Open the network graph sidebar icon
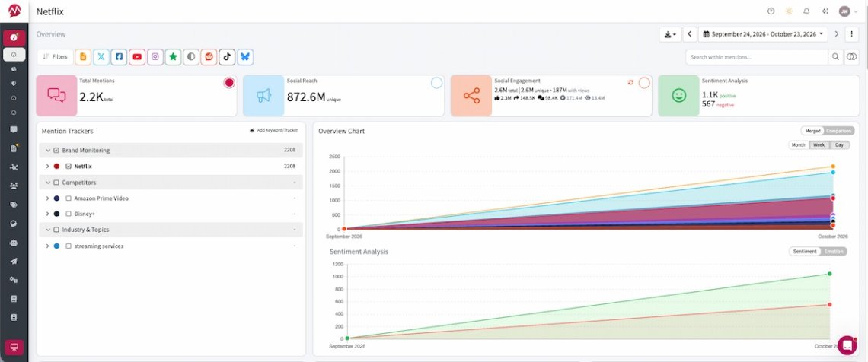The image size is (868, 362). [14, 167]
